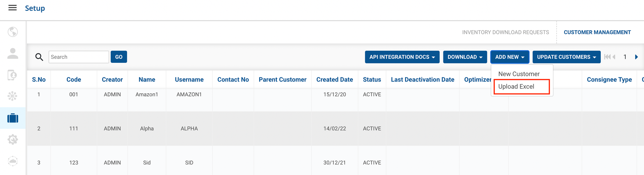Open the Download dropdown
Viewport: 644px width, 175px height.
465,57
